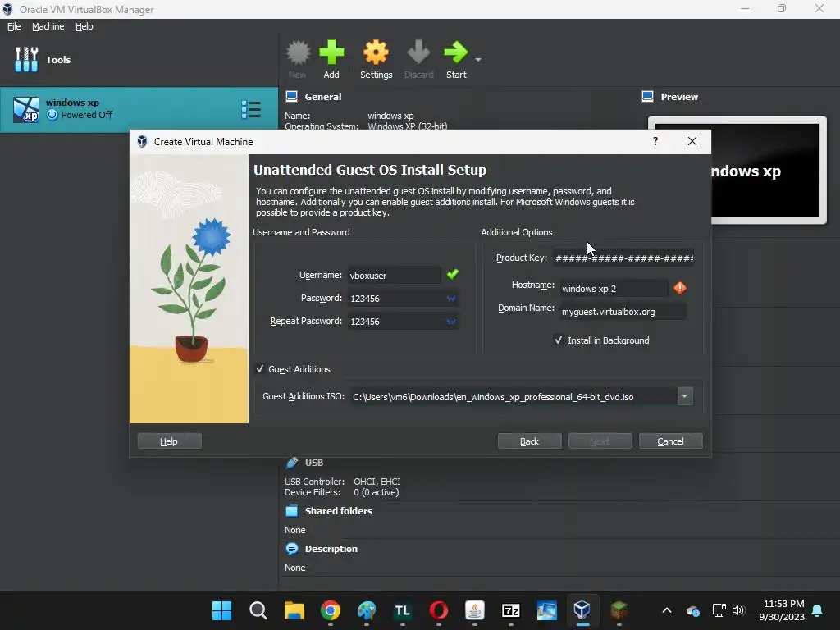Open the TL launcher taskbar icon
The image size is (840, 630).
click(402, 610)
